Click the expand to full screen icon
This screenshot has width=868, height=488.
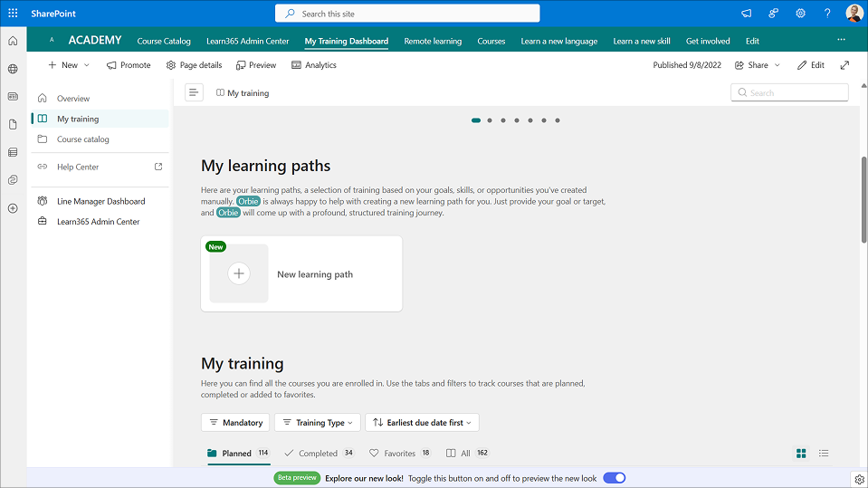tap(844, 65)
